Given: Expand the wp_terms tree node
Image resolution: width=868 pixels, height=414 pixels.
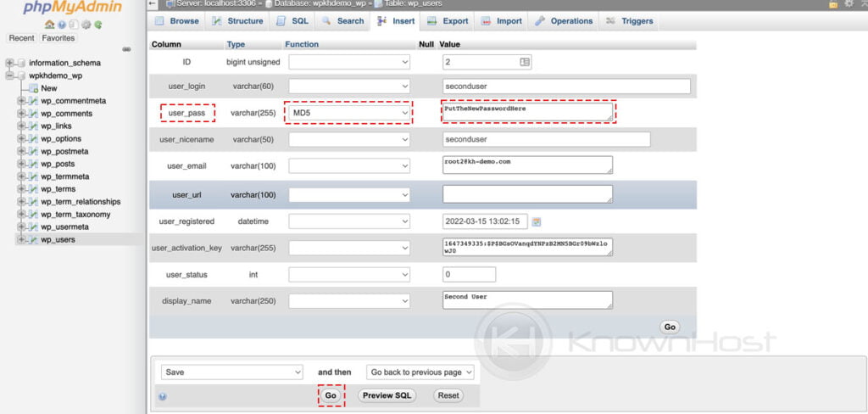Looking at the screenshot, I should (21, 189).
